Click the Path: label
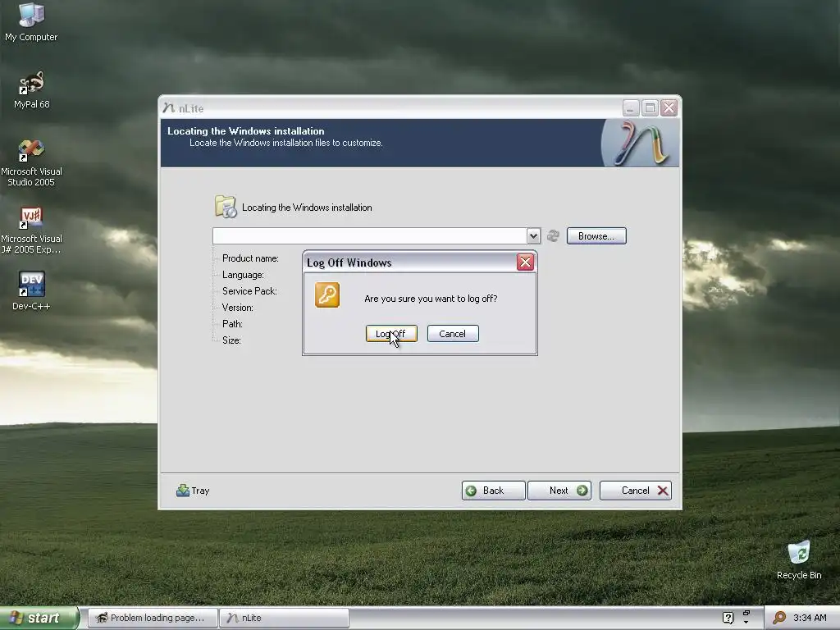Image resolution: width=840 pixels, height=630 pixels. pyautogui.click(x=232, y=323)
